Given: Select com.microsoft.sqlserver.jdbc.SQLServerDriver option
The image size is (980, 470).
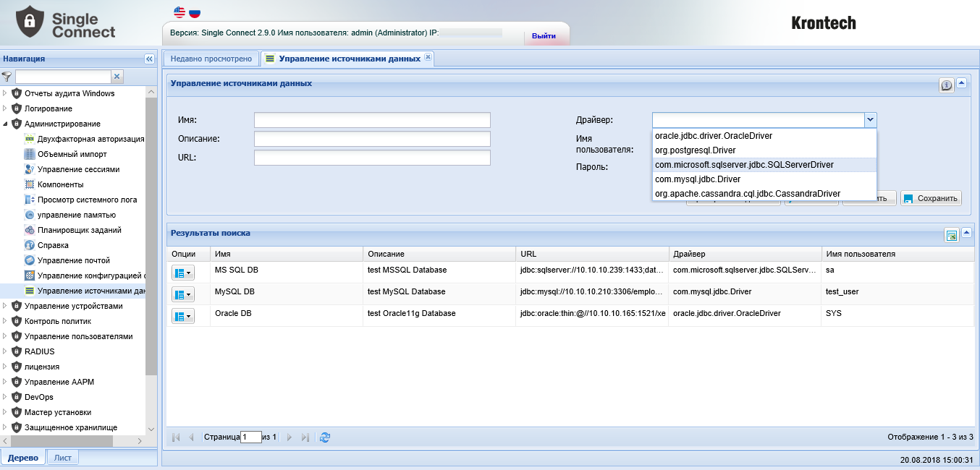Looking at the screenshot, I should (x=764, y=165).
